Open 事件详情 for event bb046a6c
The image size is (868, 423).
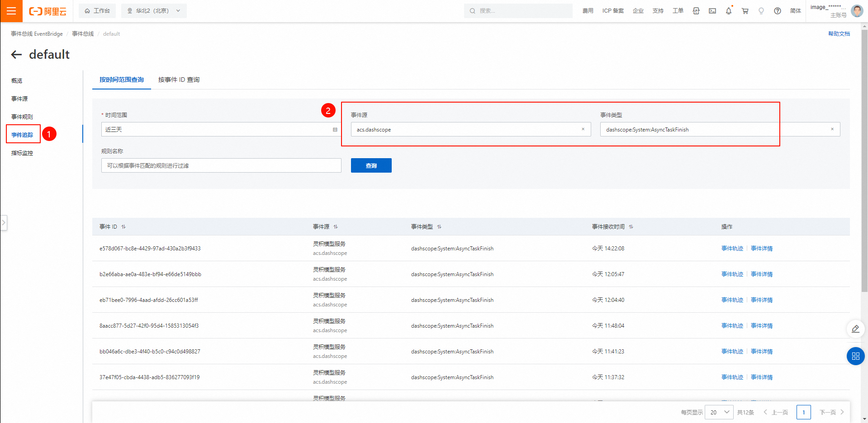click(x=762, y=352)
